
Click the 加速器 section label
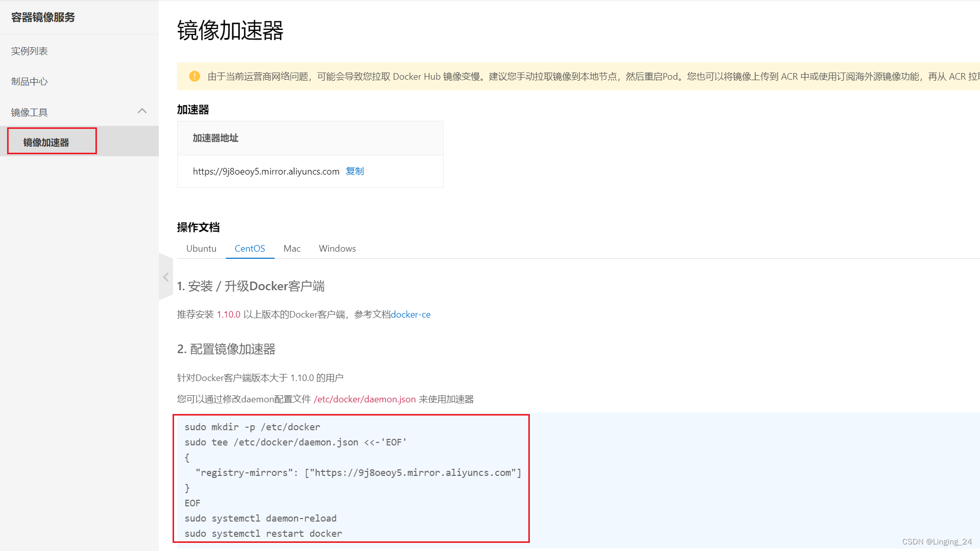(193, 109)
